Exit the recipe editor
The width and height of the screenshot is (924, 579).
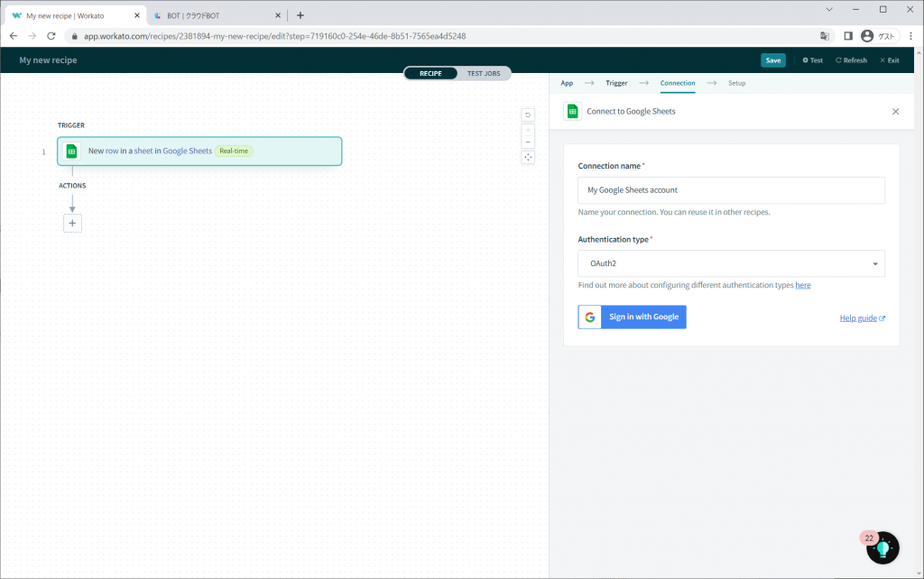[x=889, y=60]
